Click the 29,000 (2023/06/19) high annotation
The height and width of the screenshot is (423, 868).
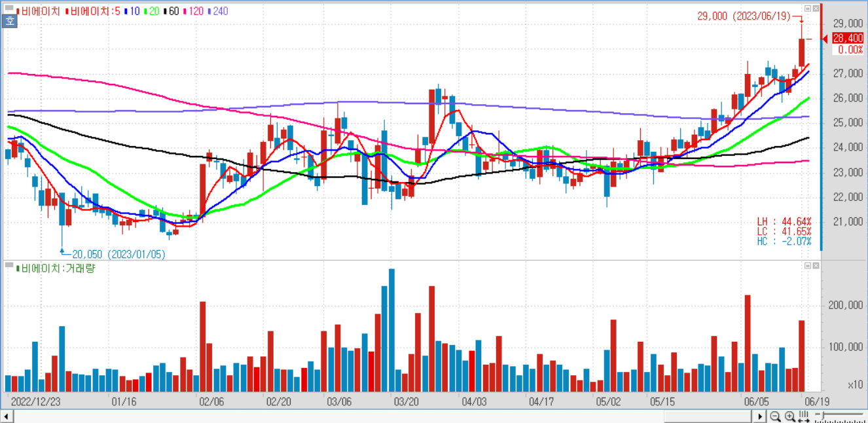point(743,16)
